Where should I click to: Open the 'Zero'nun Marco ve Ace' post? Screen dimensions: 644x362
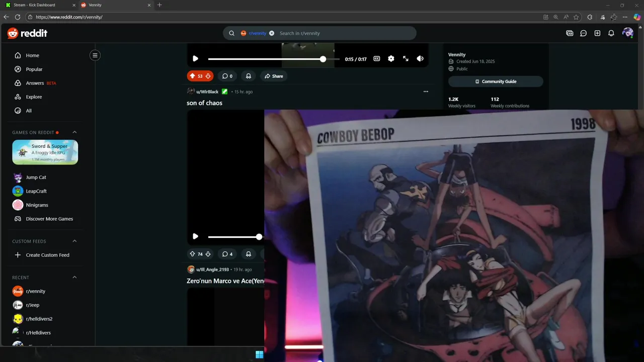(225, 281)
